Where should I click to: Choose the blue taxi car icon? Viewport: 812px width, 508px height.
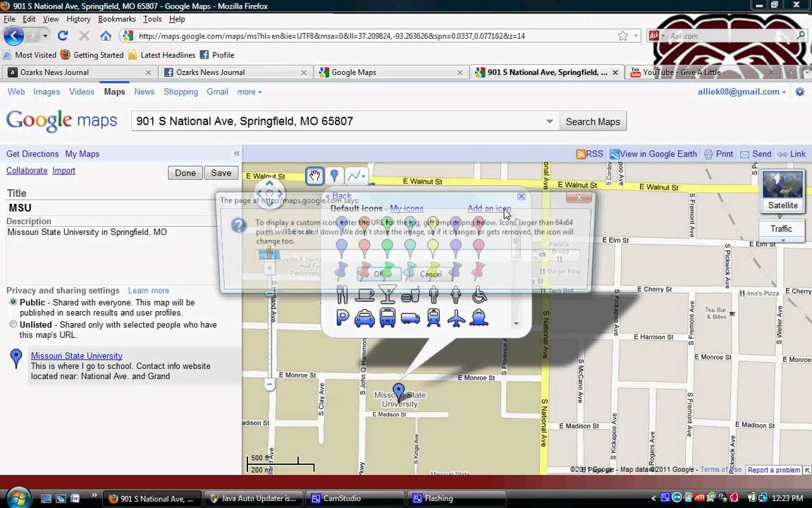pyautogui.click(x=364, y=317)
